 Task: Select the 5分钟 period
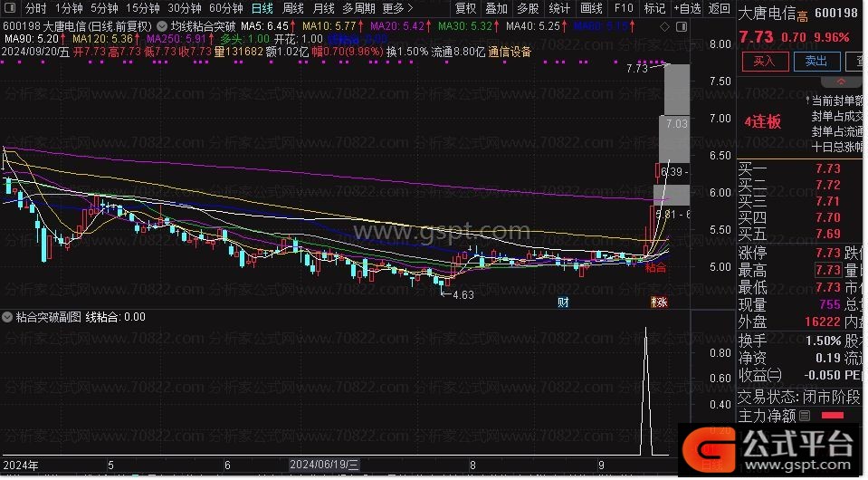tap(104, 8)
